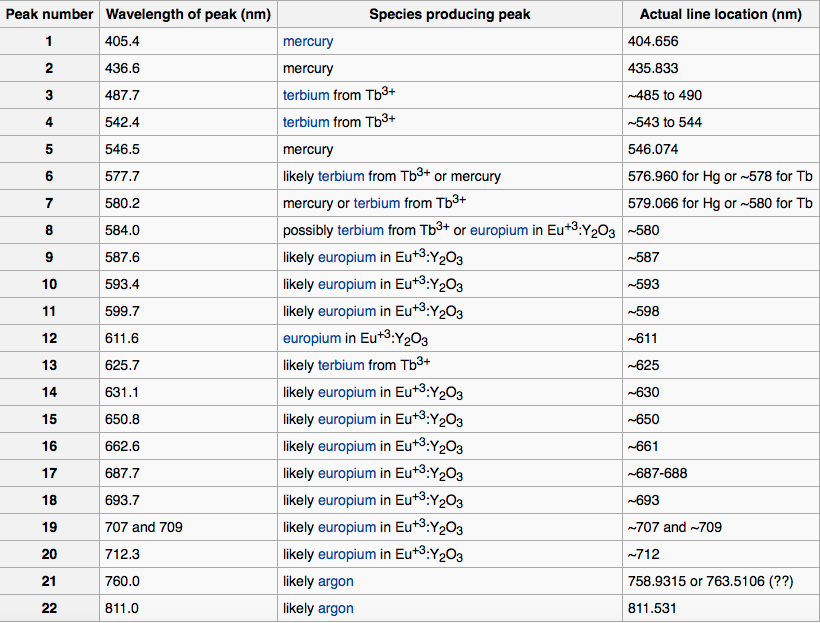Follow europium link in the 587.6 nm row
820x623 pixels.
[346, 257]
